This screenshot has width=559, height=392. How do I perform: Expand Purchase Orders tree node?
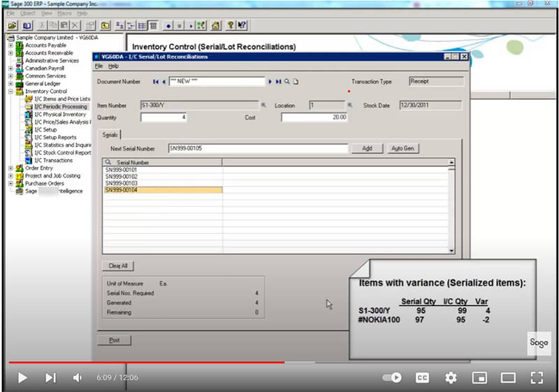[x=10, y=183]
